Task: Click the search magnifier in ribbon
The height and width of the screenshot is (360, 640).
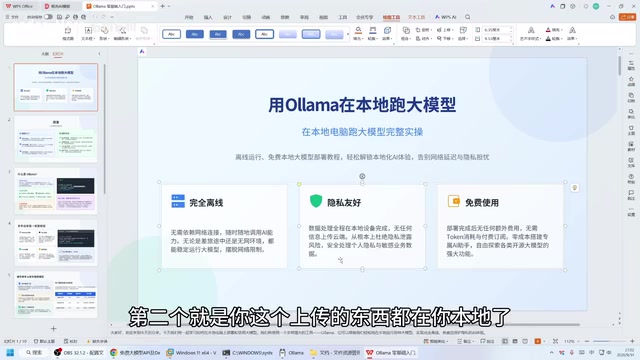Action: [468, 17]
